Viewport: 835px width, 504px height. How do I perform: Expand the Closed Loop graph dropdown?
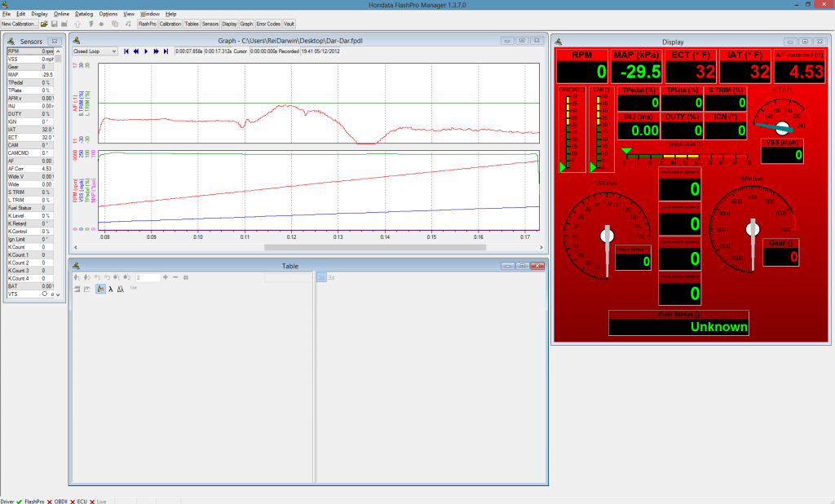(x=95, y=51)
